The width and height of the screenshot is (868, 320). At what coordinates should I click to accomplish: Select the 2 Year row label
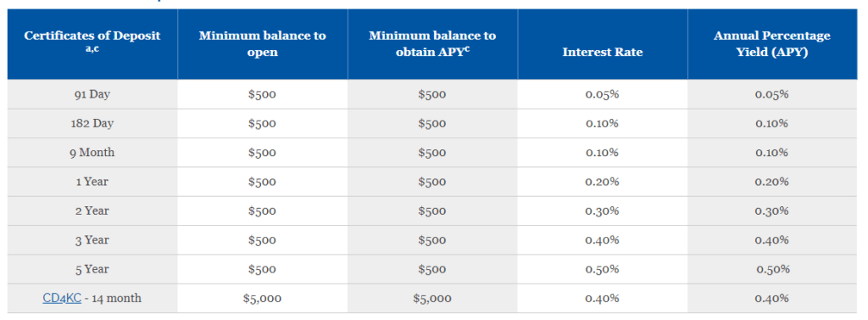92,211
